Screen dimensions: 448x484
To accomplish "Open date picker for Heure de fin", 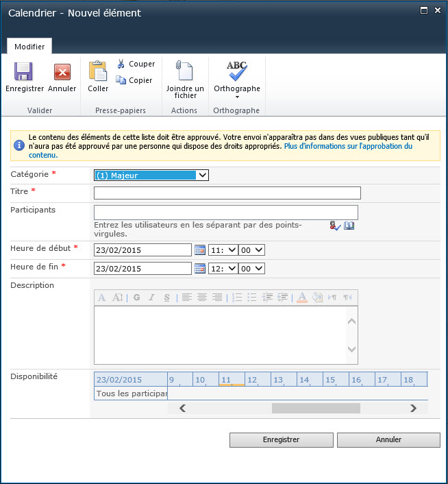I will pyautogui.click(x=200, y=269).
